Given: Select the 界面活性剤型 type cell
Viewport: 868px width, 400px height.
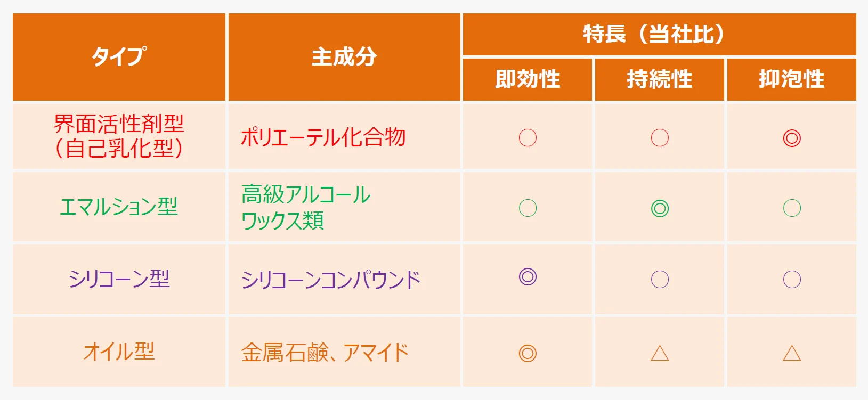Looking at the screenshot, I should 119,136.
